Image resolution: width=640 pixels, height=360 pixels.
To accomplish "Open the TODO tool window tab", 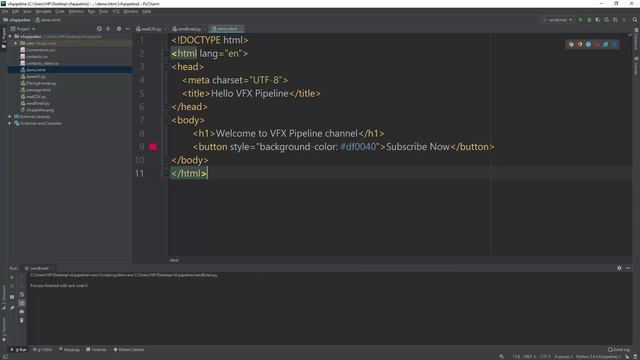I will click(43, 350).
